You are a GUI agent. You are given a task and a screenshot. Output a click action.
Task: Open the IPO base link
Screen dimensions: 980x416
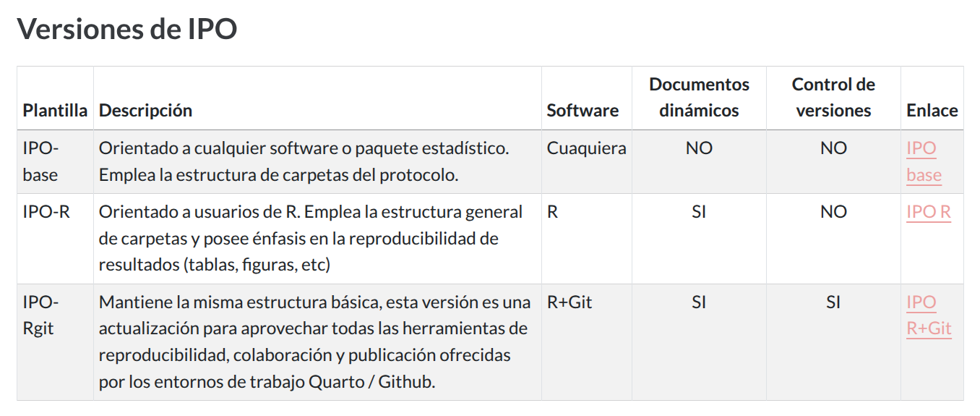click(924, 161)
